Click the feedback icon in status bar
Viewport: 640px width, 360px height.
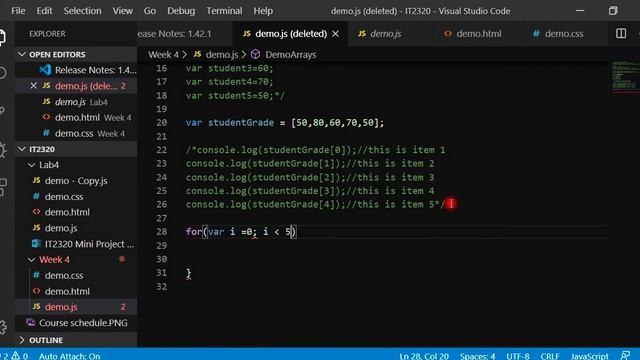tap(625, 356)
